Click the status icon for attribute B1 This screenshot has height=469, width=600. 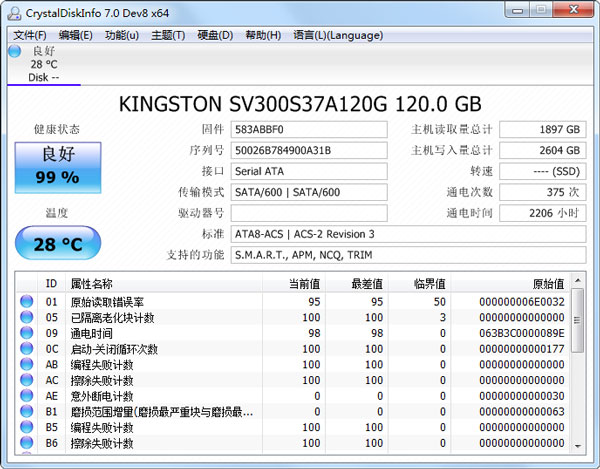point(26,411)
